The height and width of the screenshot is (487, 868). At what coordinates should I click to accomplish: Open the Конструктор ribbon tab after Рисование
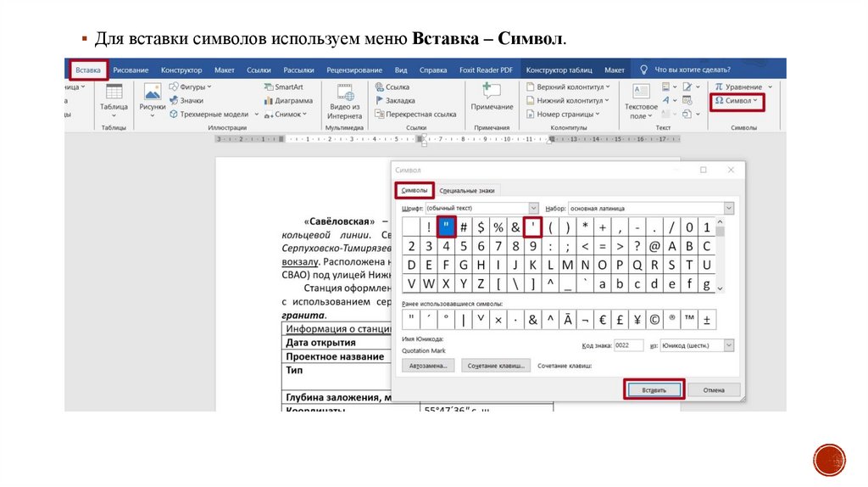181,70
